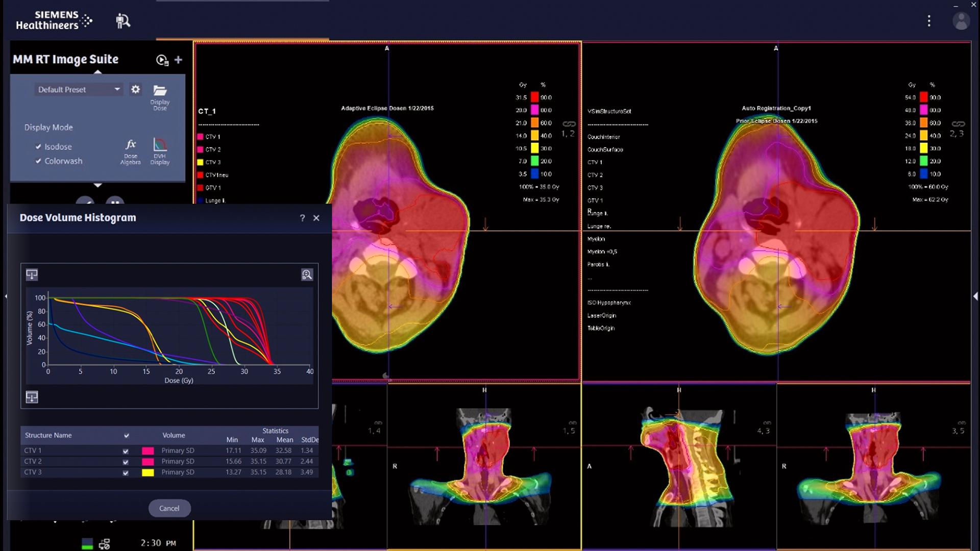This screenshot has width=980, height=551.
Task: Open the user profile menu
Action: (x=961, y=21)
